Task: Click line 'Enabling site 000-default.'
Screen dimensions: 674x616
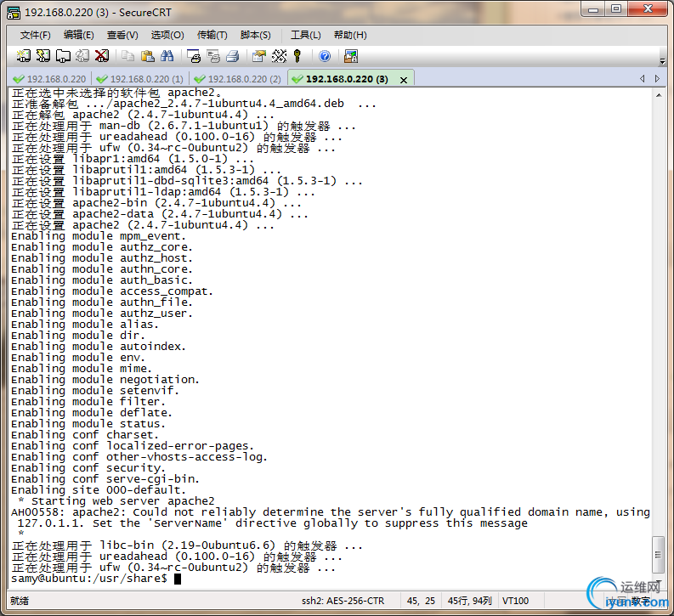Action: 99,490
